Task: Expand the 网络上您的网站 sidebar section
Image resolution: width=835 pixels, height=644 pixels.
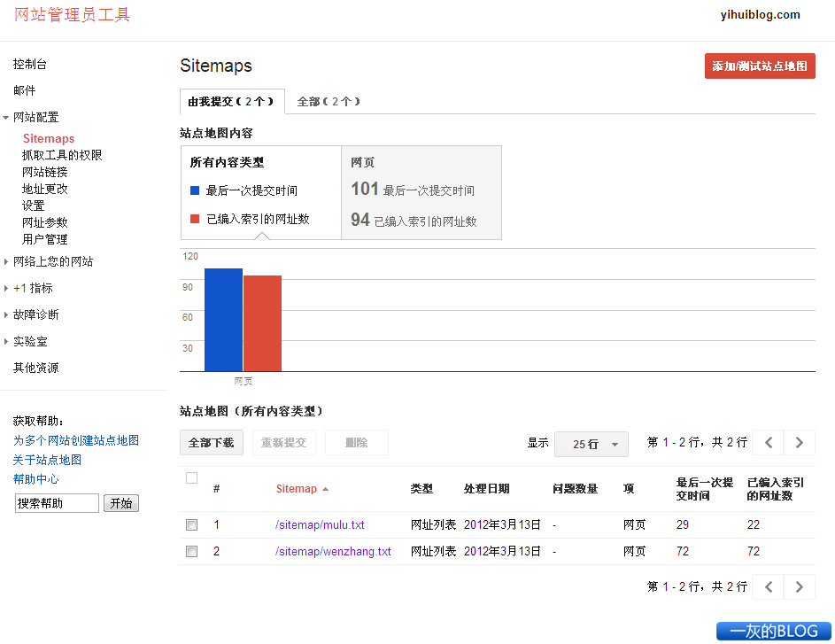Action: [55, 262]
